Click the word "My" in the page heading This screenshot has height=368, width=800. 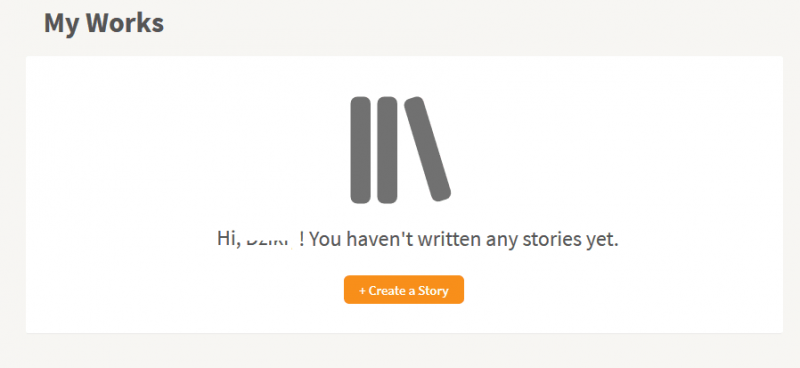point(61,24)
